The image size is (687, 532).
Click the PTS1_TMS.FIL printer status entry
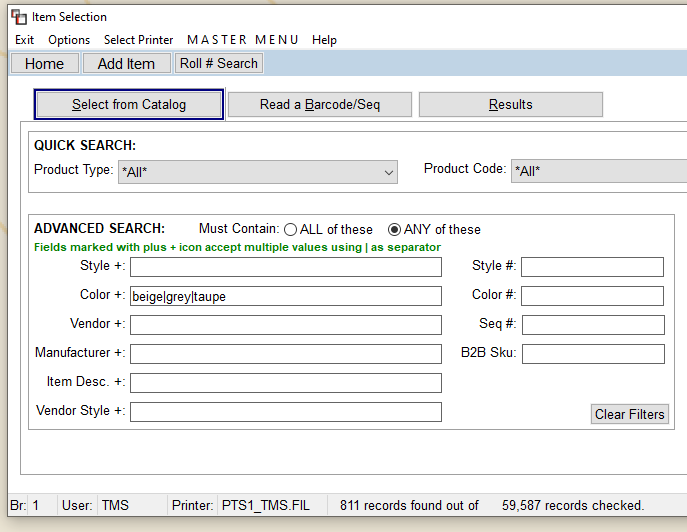pos(266,505)
